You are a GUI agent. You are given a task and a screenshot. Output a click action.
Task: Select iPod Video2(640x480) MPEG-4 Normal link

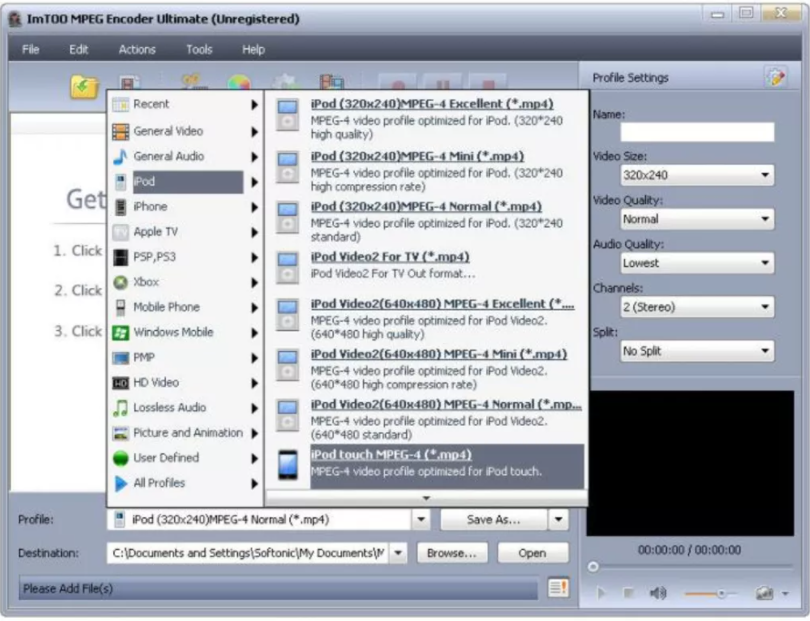click(x=446, y=405)
